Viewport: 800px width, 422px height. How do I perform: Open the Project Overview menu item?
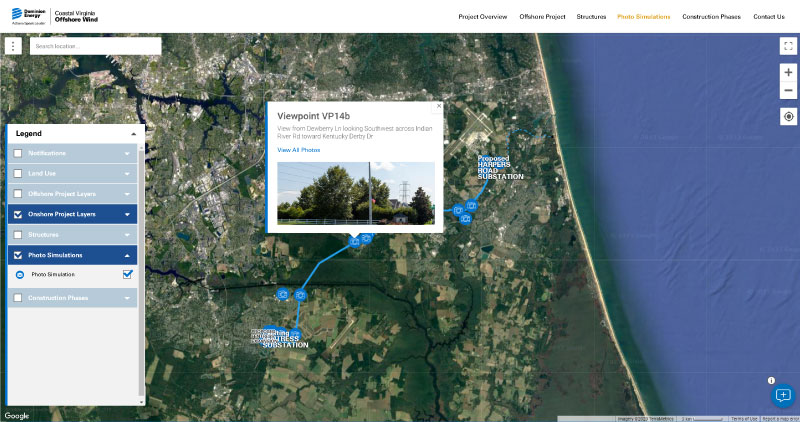tap(483, 17)
